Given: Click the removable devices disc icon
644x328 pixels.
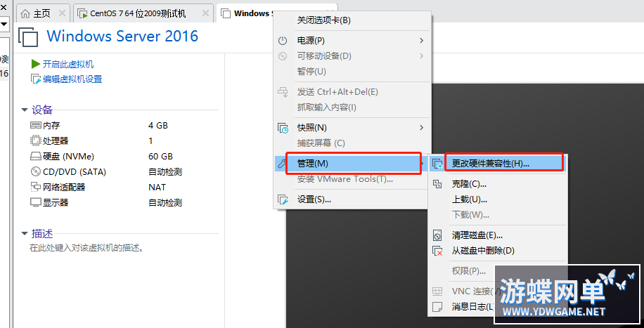Looking at the screenshot, I should [283, 55].
